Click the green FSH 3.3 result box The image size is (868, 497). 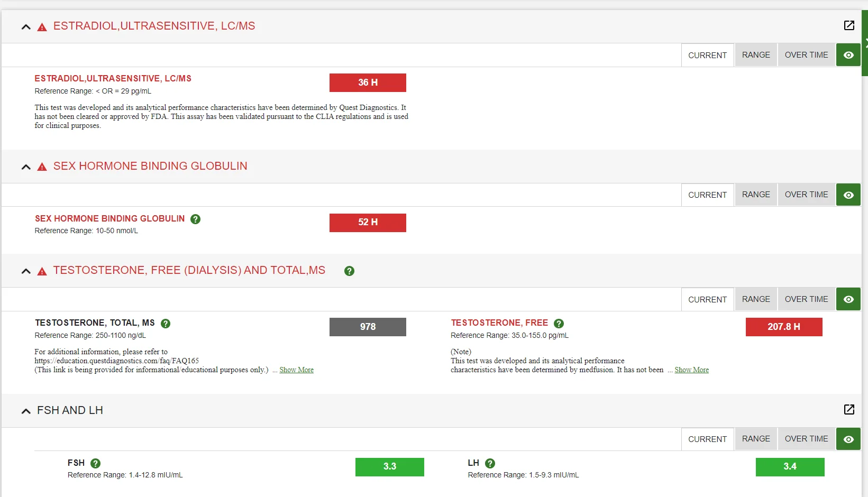389,467
